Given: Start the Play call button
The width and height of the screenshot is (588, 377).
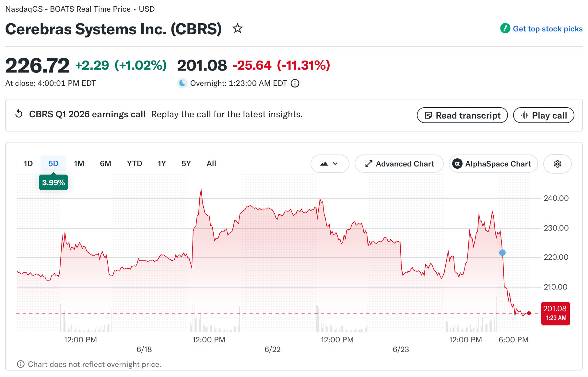Looking at the screenshot, I should tap(544, 115).
